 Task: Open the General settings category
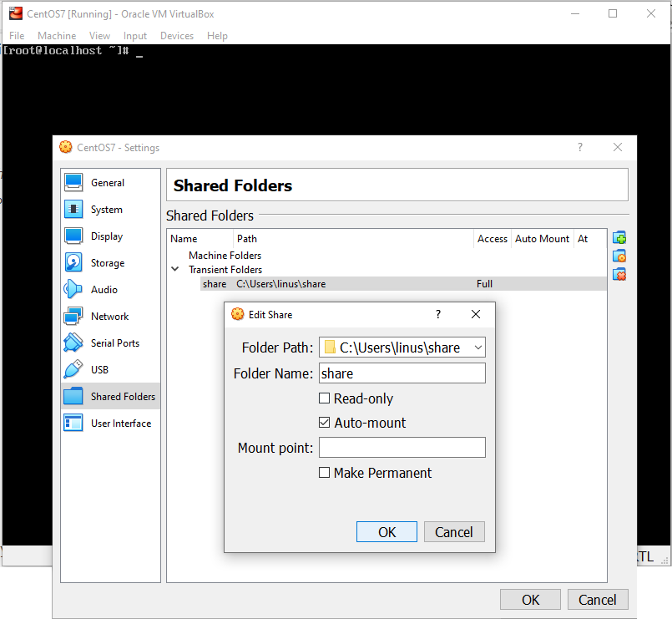111,183
